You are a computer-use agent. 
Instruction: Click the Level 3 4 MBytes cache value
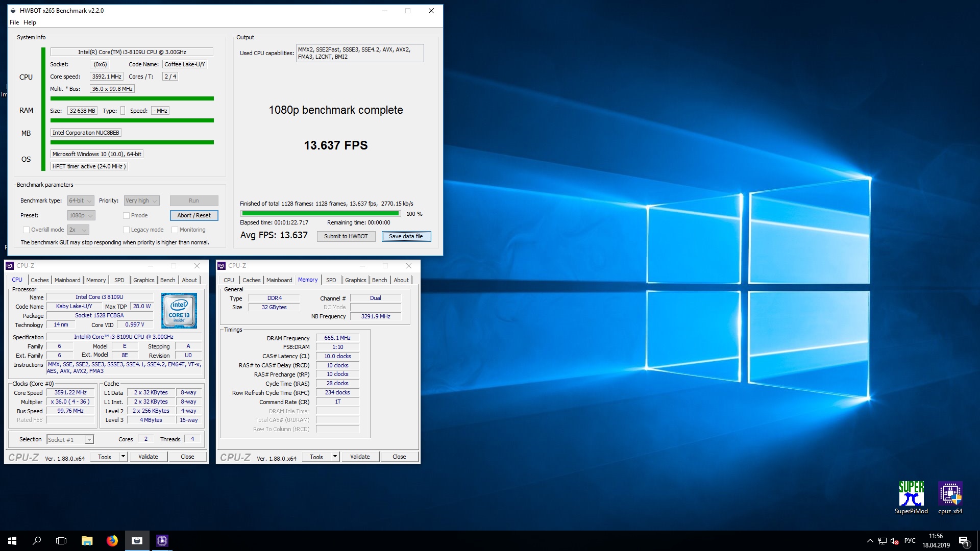[x=151, y=420]
